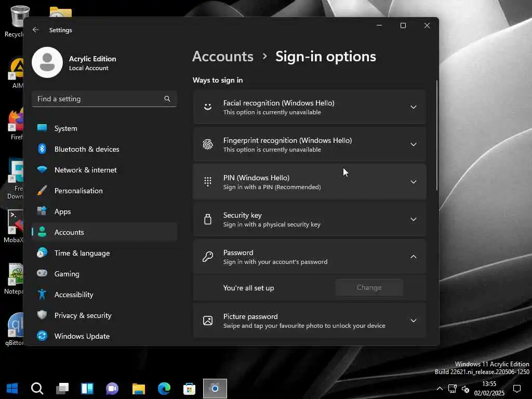The image size is (532, 399).
Task: Click the Change password button
Action: [369, 288]
